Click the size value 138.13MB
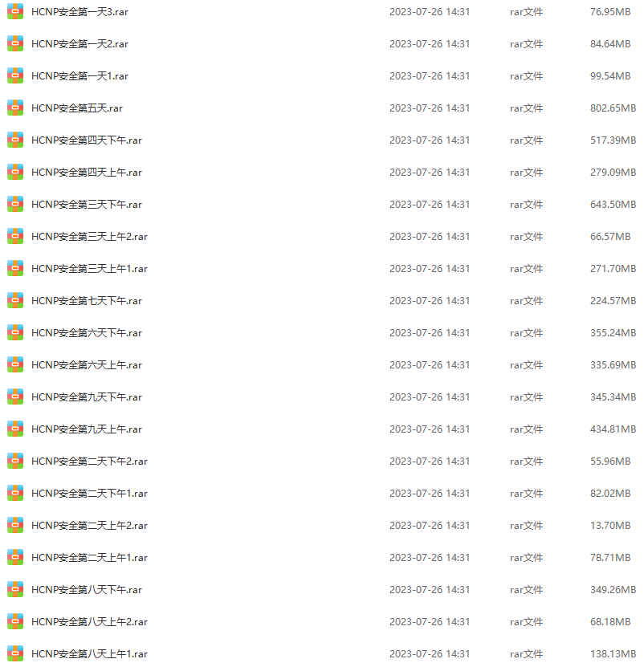Image resolution: width=644 pixels, height=667 pixels. (613, 654)
